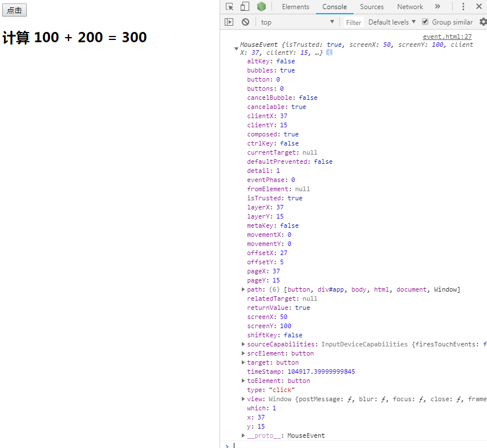
Task: Open the top context selector dropdown
Action: (297, 22)
